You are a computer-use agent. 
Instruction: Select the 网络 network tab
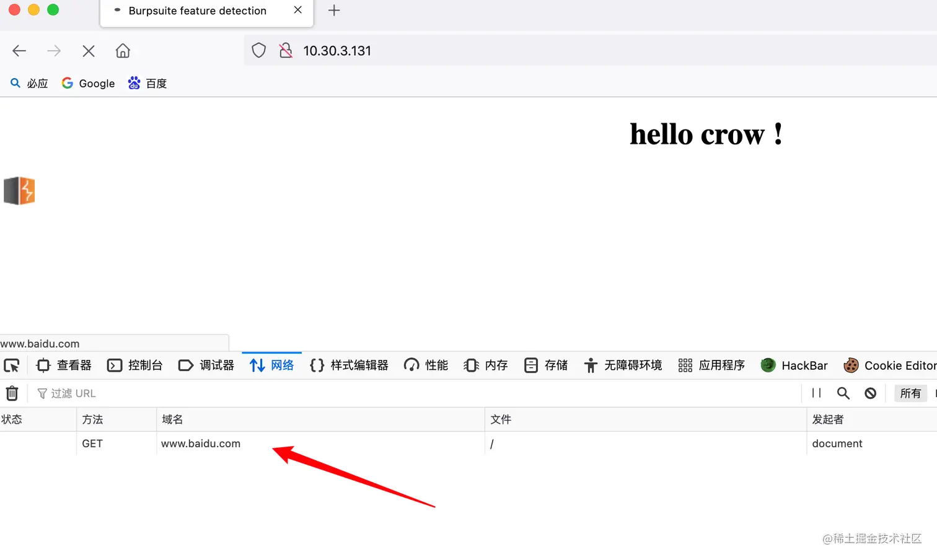click(271, 365)
